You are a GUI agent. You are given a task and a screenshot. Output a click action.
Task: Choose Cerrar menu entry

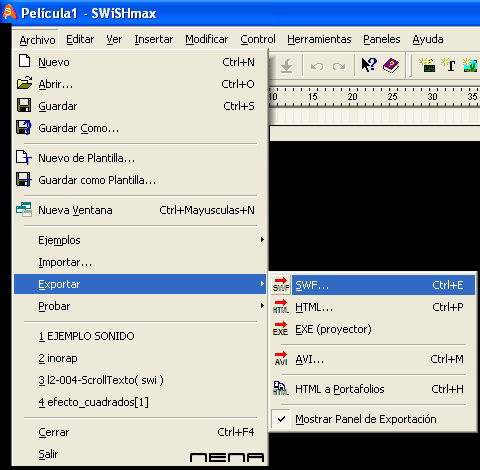(139, 432)
